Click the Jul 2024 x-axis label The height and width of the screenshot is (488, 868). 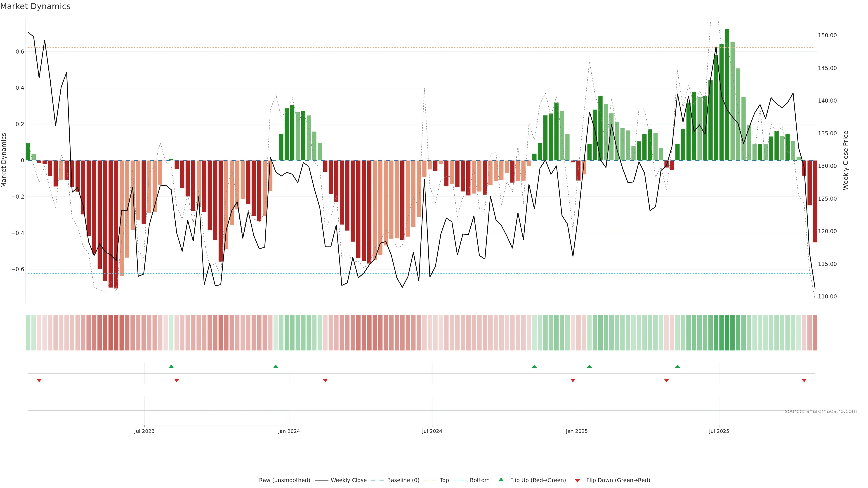tap(432, 431)
